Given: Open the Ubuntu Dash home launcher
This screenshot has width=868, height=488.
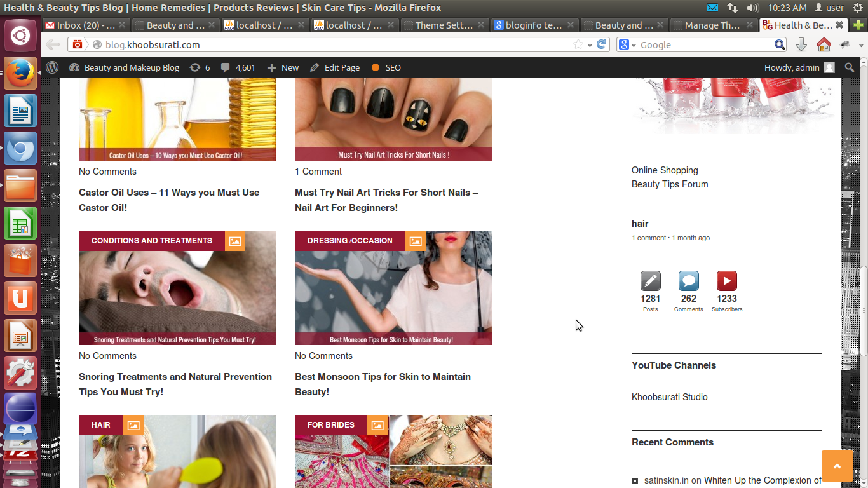Looking at the screenshot, I should coord(20,36).
